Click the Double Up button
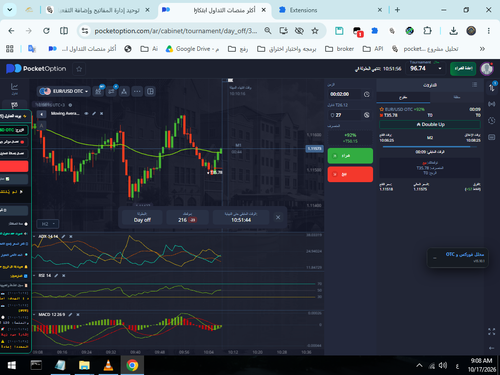 [430, 124]
